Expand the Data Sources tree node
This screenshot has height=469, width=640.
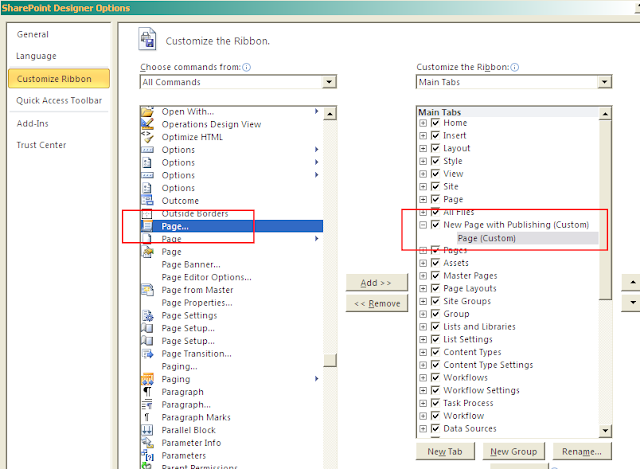[x=423, y=429]
